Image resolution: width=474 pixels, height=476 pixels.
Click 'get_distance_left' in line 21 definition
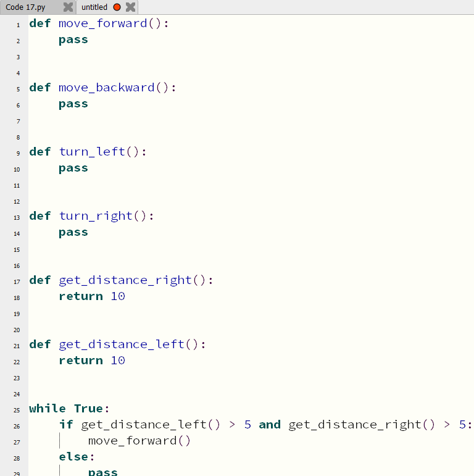(x=122, y=345)
